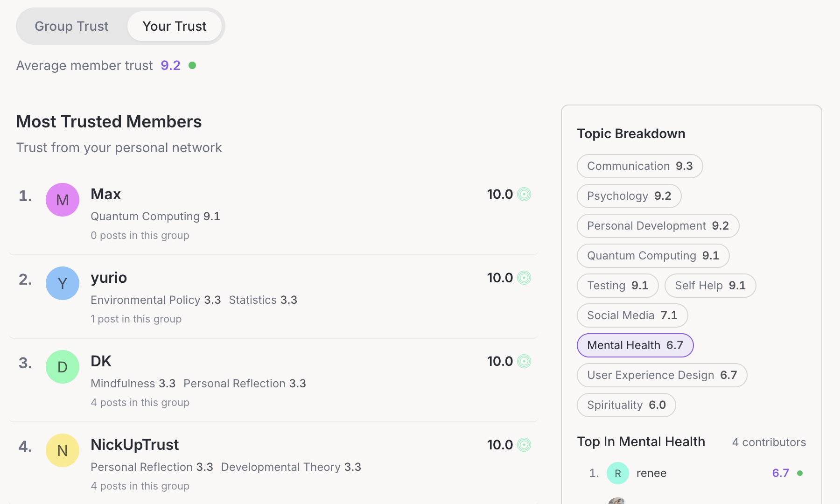840x504 pixels.
Task: Click the '4 contributors' label
Action: coord(769,442)
